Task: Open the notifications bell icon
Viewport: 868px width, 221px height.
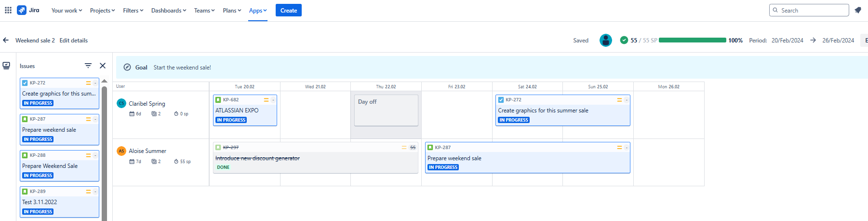Action: coord(858,10)
